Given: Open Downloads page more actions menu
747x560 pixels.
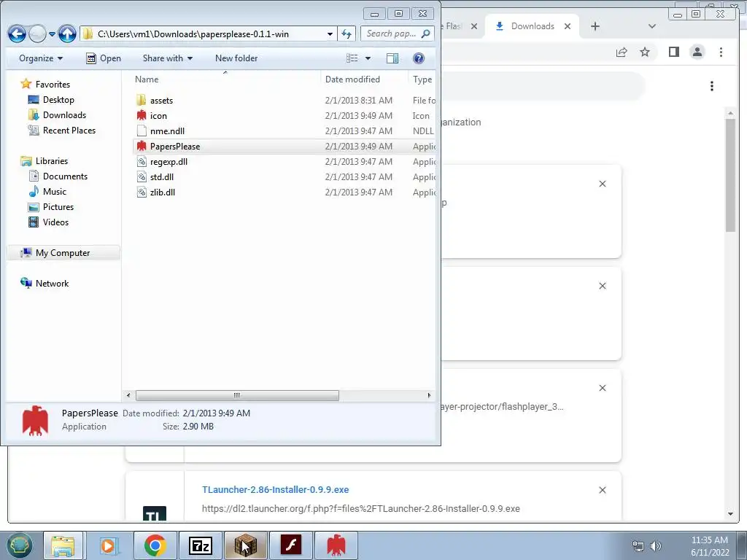Looking at the screenshot, I should pos(712,86).
